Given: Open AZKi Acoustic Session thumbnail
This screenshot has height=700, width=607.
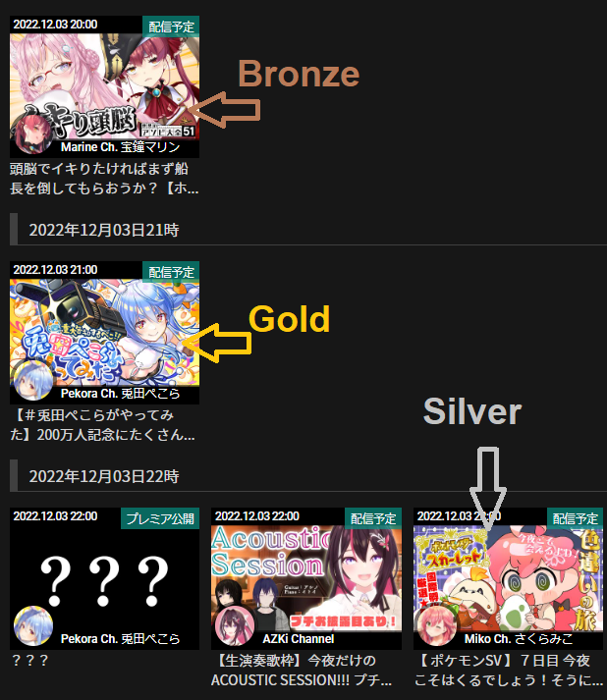Looking at the screenshot, I should (x=306, y=578).
